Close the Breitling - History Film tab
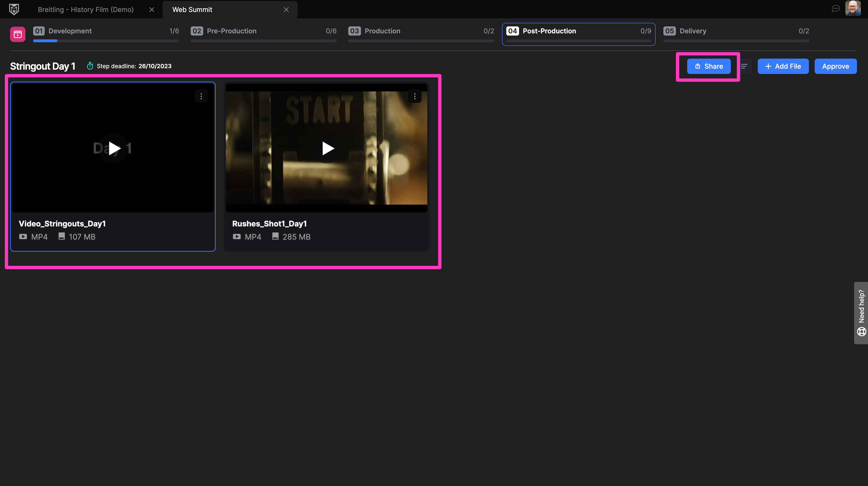868x486 pixels. [152, 10]
